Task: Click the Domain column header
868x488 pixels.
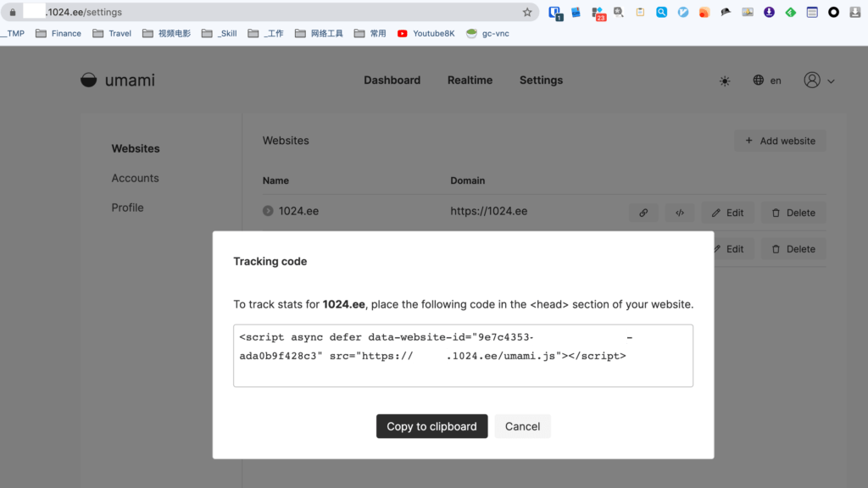Action: pos(468,180)
